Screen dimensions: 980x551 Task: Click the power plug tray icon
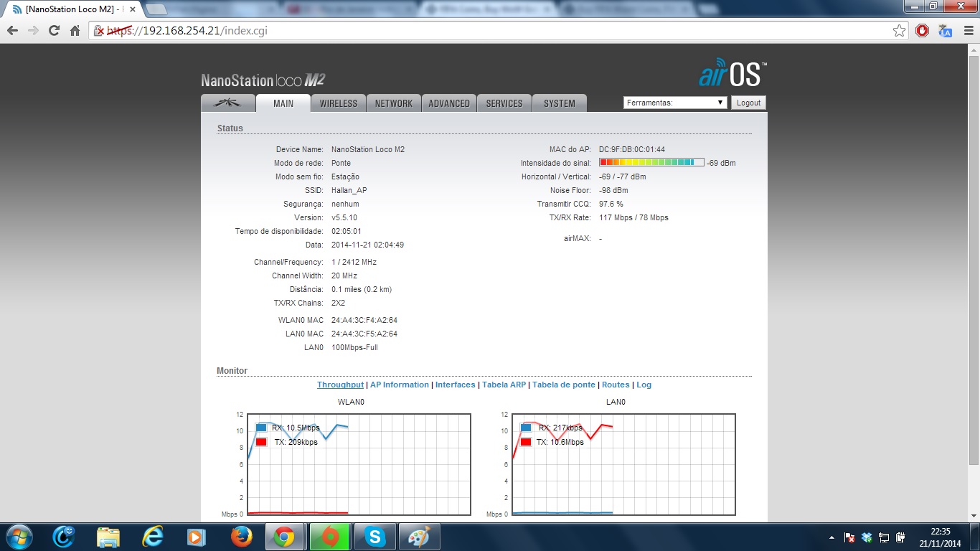pyautogui.click(x=901, y=537)
